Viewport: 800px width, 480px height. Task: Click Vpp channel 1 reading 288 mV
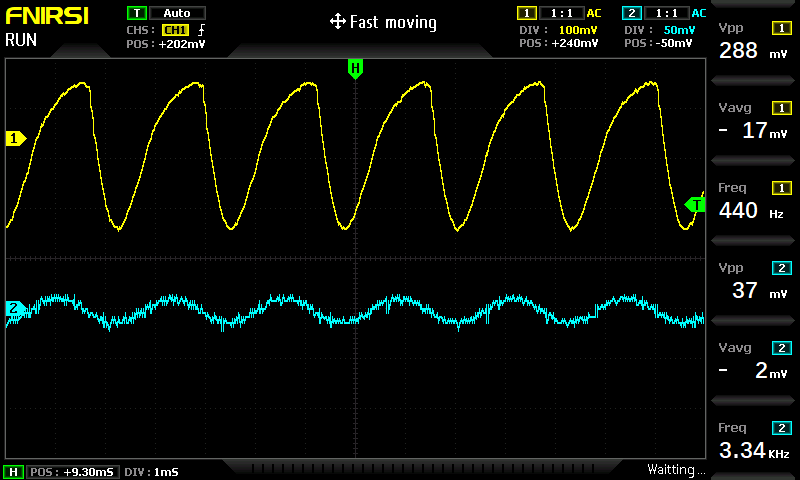[x=753, y=50]
